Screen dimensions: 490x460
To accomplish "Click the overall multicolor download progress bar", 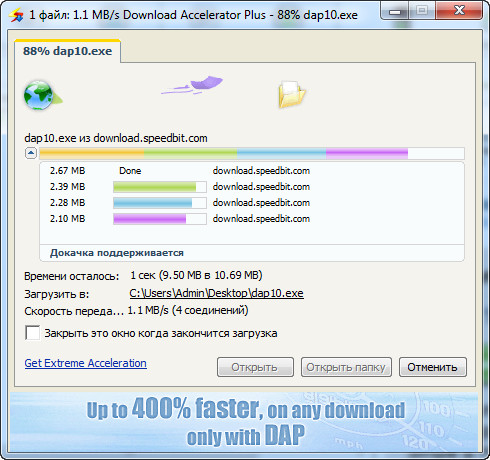I will click(252, 153).
